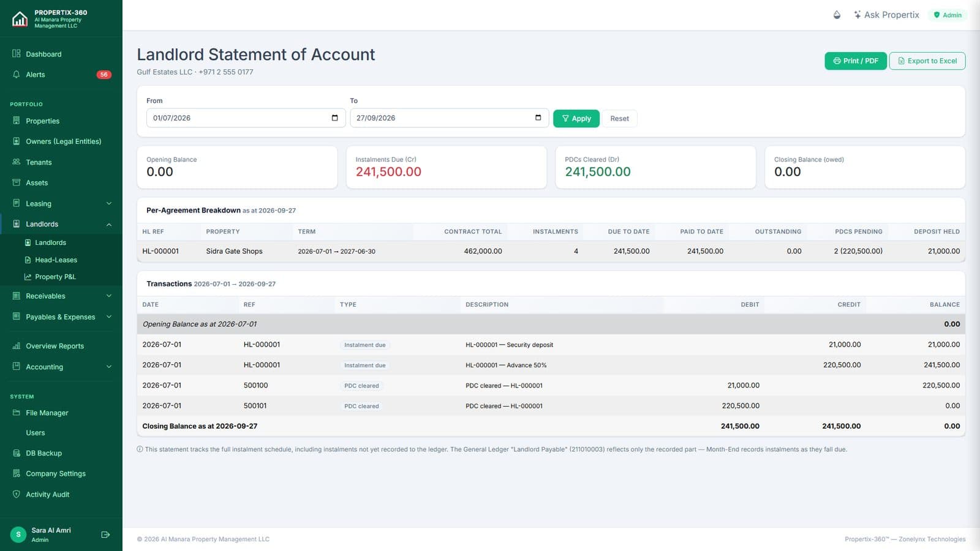The height and width of the screenshot is (551, 980).
Task: Expand the Leasing menu chevron
Action: 109,203
